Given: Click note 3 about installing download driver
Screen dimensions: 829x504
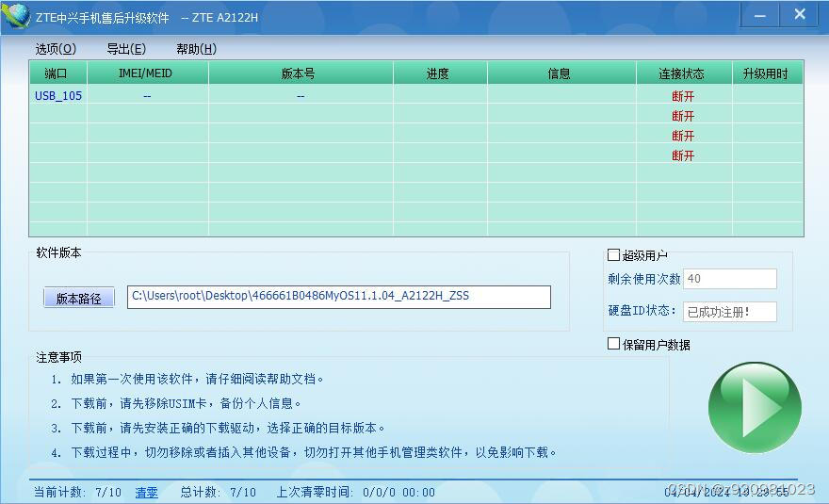Looking at the screenshot, I should coord(218,428).
